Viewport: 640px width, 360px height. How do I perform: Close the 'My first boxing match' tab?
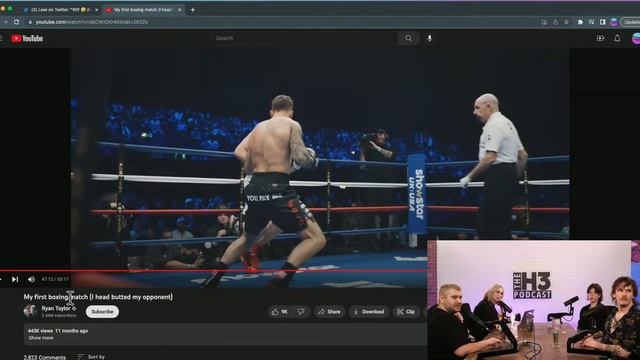pyautogui.click(x=180, y=10)
